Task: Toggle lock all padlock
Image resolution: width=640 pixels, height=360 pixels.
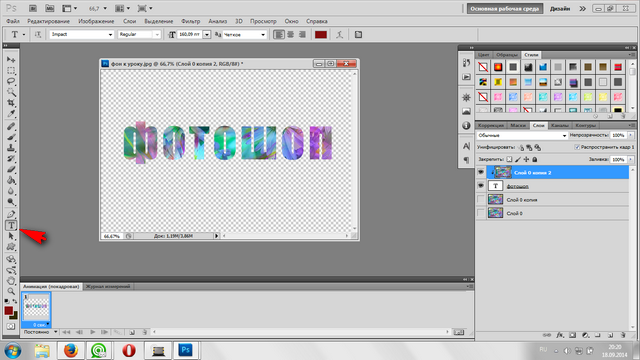Action: tap(535, 160)
